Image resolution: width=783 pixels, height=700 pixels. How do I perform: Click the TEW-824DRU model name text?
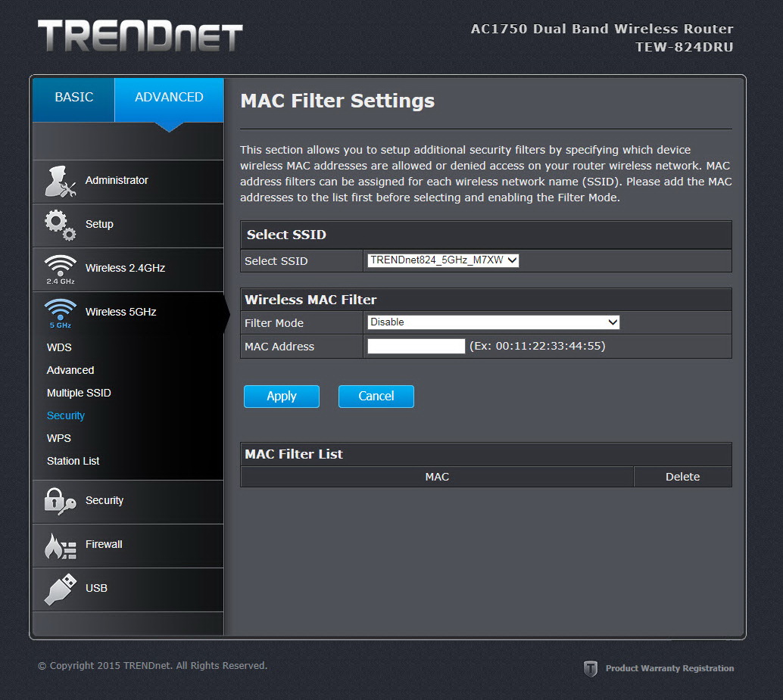[x=684, y=47]
